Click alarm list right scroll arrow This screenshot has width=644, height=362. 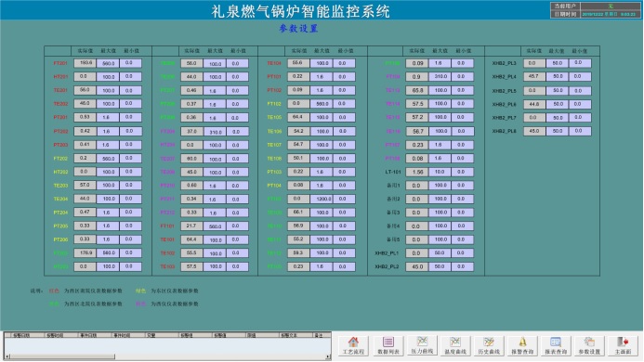click(x=328, y=356)
